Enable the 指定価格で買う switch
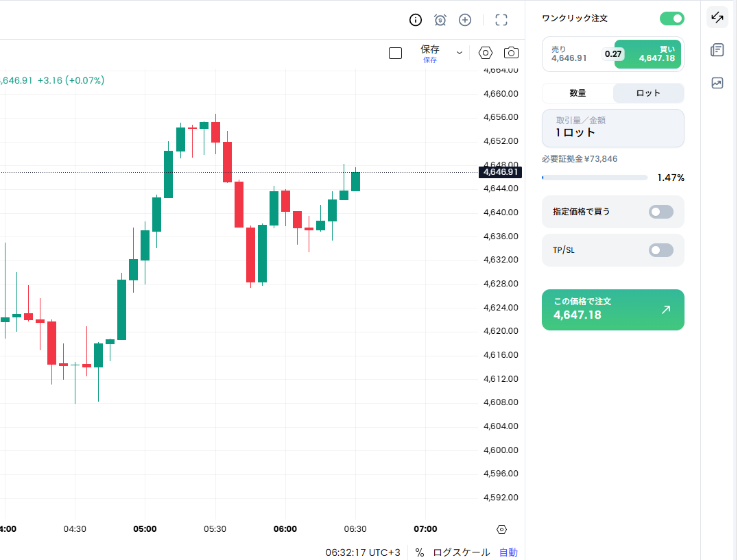The height and width of the screenshot is (560, 738). tap(660, 212)
